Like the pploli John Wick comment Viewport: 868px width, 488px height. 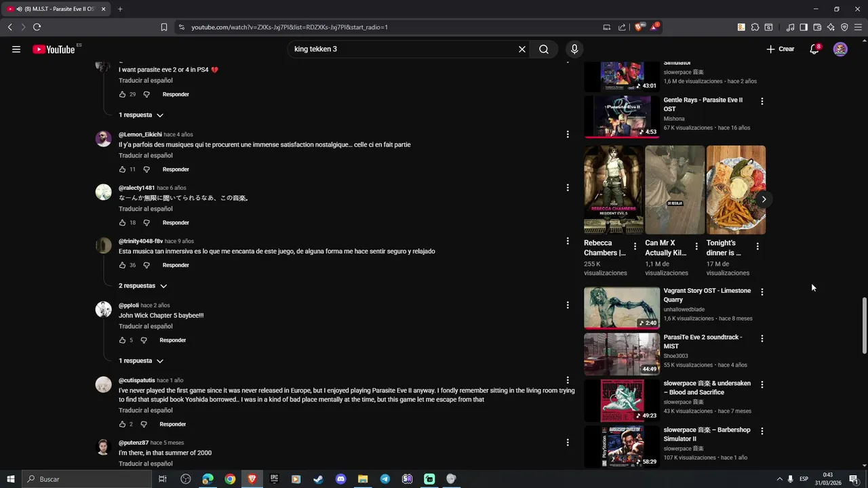122,340
